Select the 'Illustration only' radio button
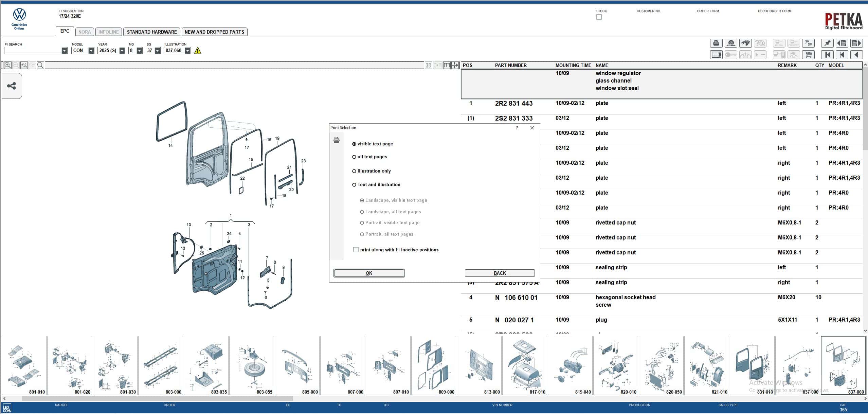 point(354,171)
